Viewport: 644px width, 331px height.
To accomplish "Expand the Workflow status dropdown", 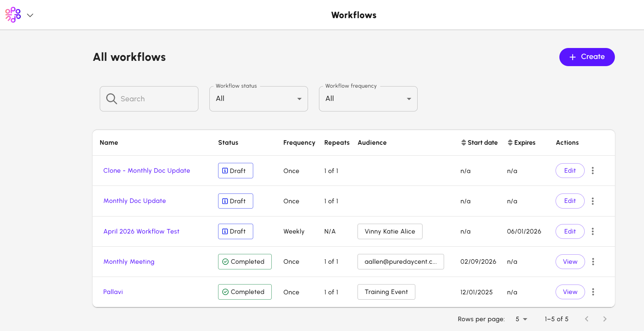I will click(259, 99).
